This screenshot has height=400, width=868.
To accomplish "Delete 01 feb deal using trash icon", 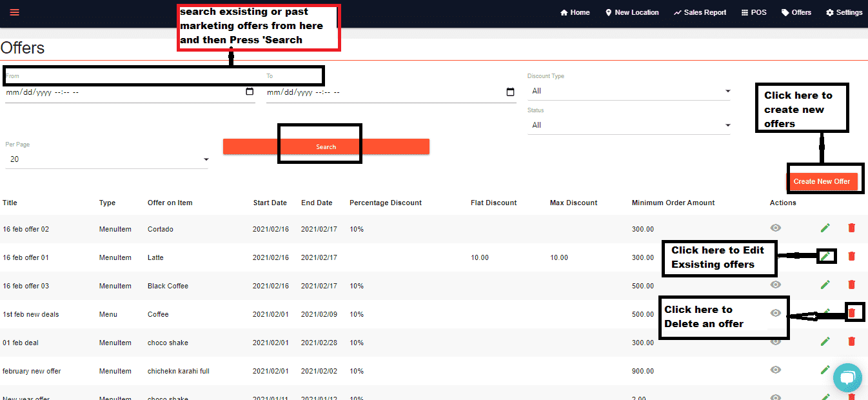I will pos(851,341).
